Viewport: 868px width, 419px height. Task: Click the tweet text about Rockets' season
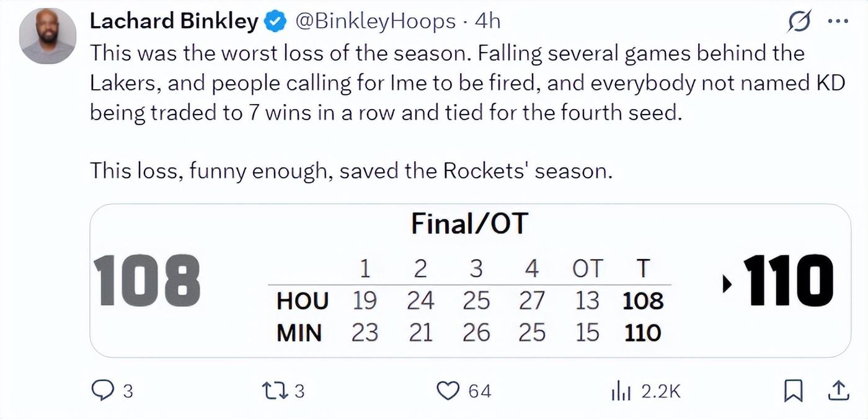pyautogui.click(x=351, y=170)
